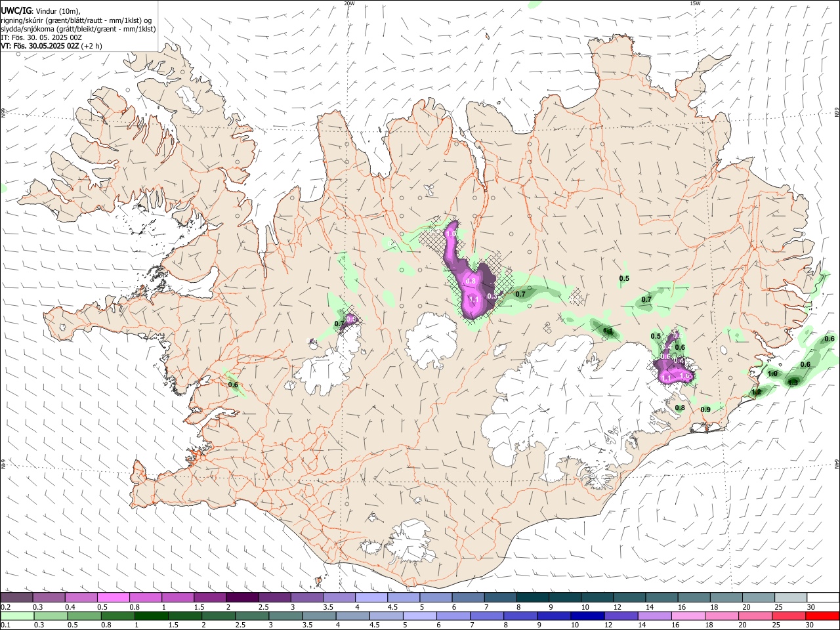Click the 'UWC/IG: Vindur (10m)' title text
Screen dimensions: 840x630
(40, 11)
